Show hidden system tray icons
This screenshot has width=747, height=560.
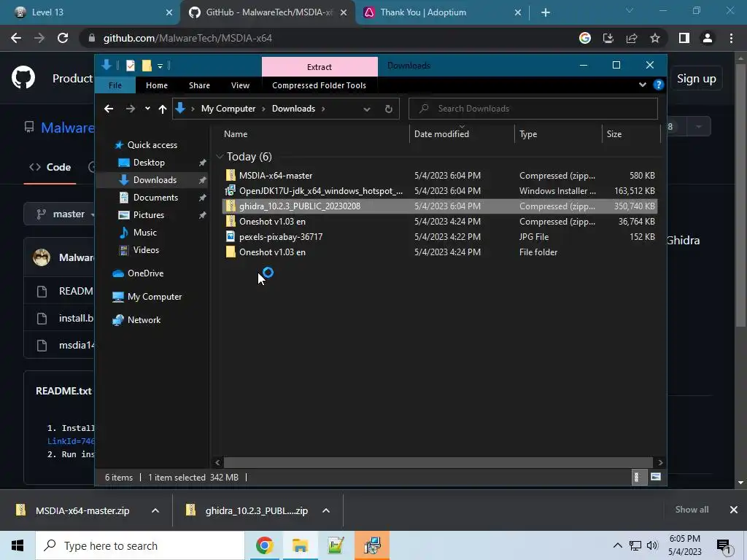point(617,545)
